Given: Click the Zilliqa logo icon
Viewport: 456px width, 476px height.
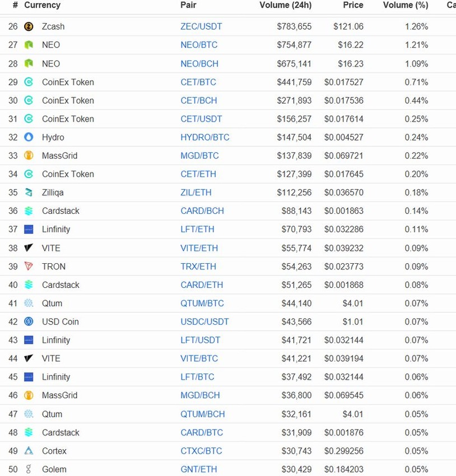Looking at the screenshot, I should click(x=29, y=193).
